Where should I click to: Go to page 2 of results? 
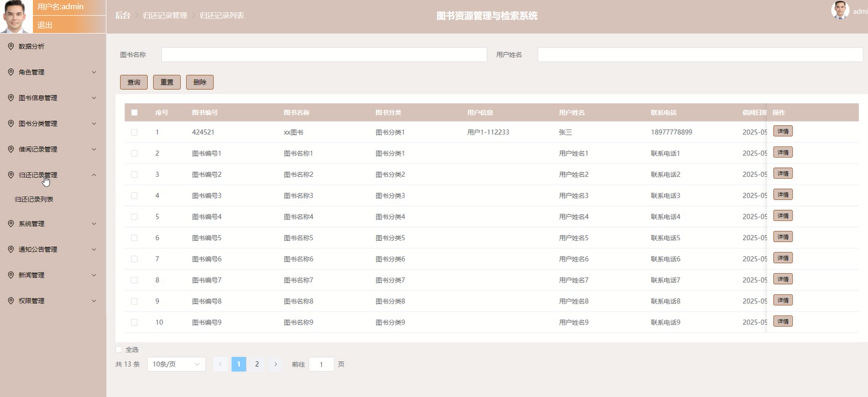coord(257,364)
